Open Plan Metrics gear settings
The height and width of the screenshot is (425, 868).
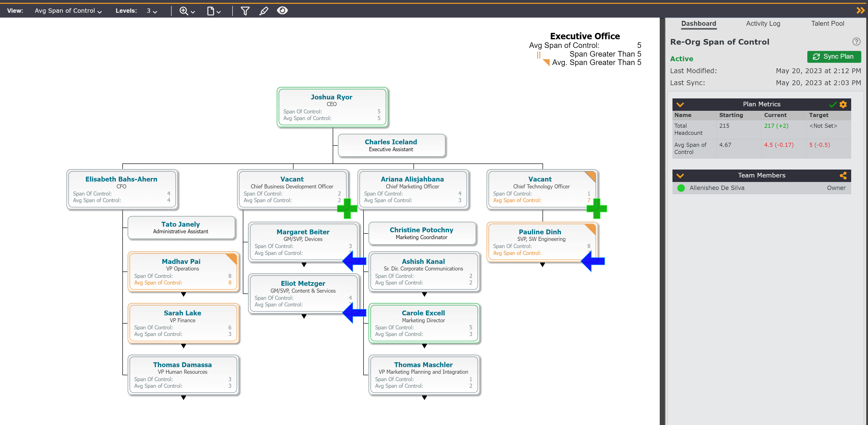pyautogui.click(x=843, y=105)
